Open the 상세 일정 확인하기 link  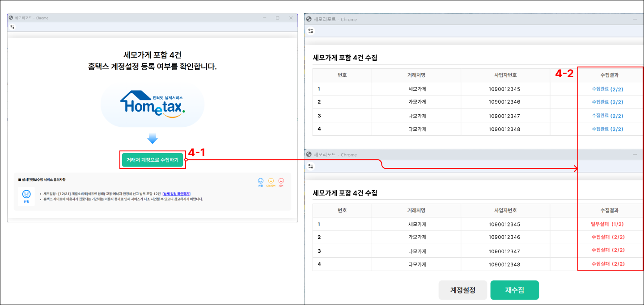pyautogui.click(x=176, y=194)
